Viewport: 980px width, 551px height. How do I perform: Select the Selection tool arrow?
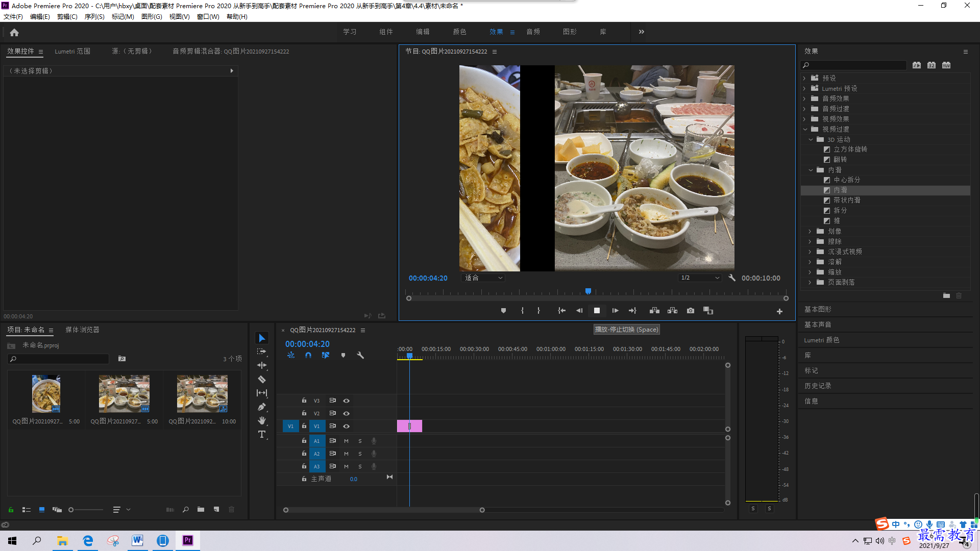coord(262,338)
